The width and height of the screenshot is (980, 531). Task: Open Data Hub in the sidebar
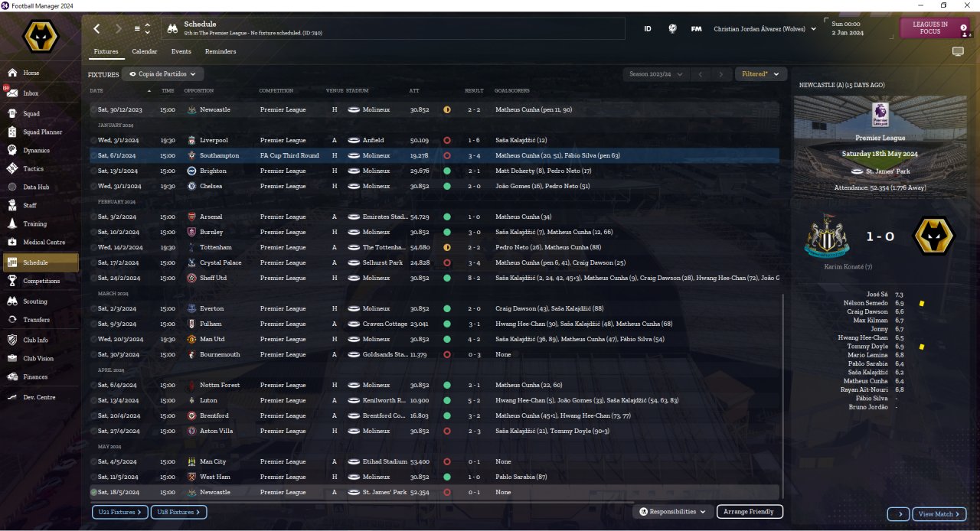[41, 187]
